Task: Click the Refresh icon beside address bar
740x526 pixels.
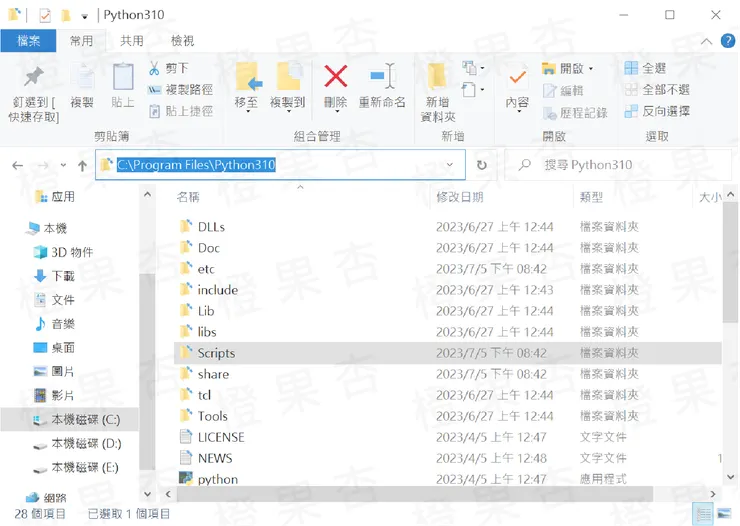Action: tap(481, 165)
